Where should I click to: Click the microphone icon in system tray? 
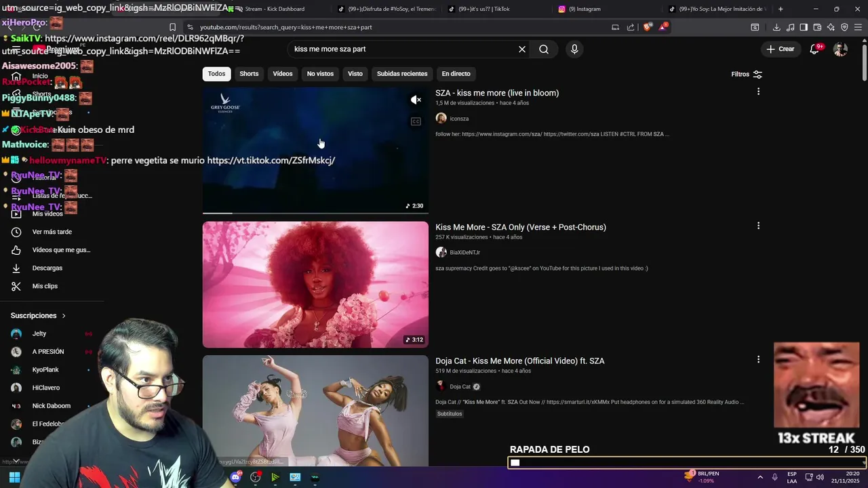point(774,477)
